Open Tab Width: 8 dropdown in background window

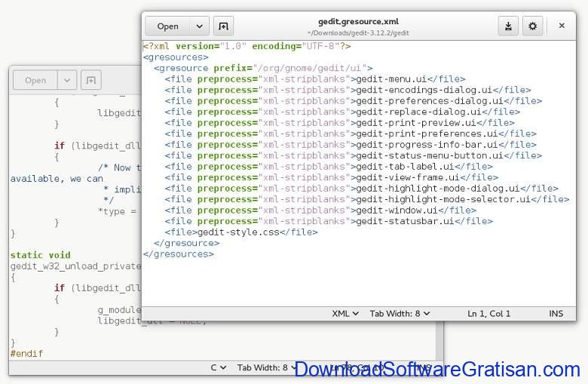pyautogui.click(x=267, y=367)
